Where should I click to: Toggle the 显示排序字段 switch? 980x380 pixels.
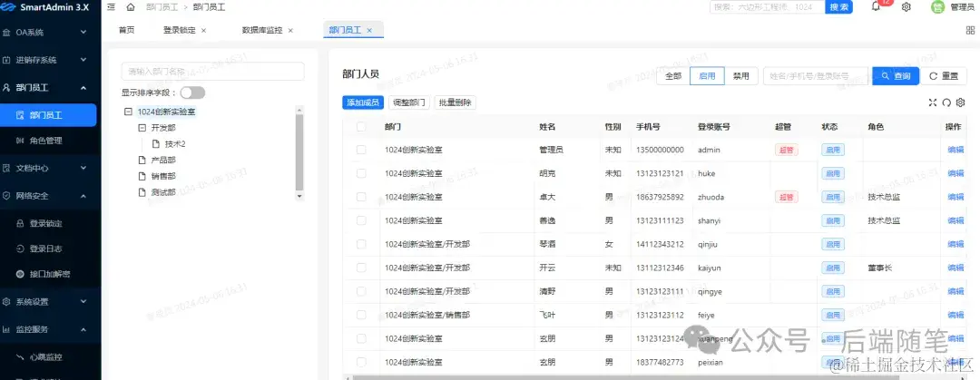click(x=192, y=93)
